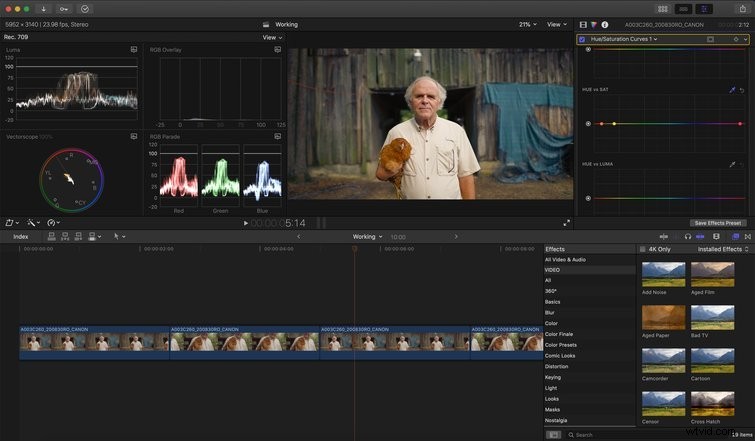The height and width of the screenshot is (441, 755).
Task: Click the yellow control point on HUE vs SAT curve
Action: 614,124
